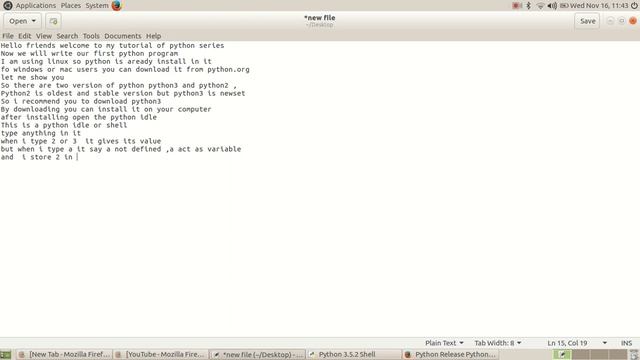The height and width of the screenshot is (360, 640).
Task: Click the '*new file' window title
Action: 320,18
